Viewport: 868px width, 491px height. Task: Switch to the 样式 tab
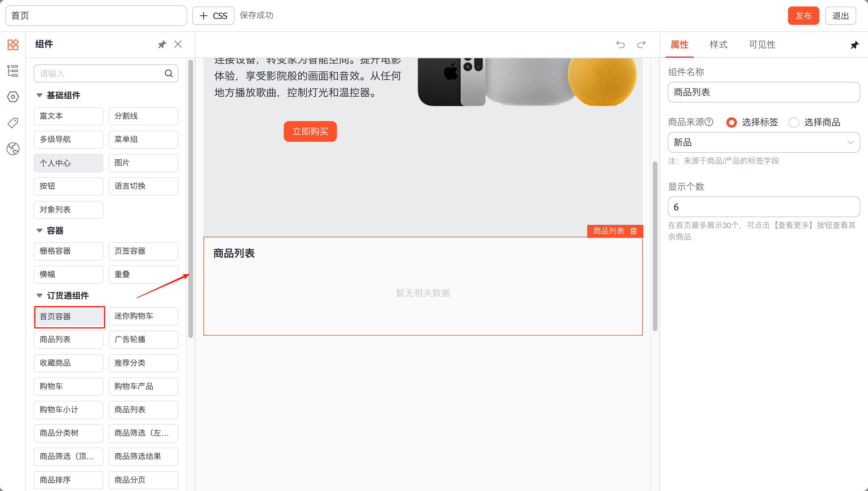(718, 45)
